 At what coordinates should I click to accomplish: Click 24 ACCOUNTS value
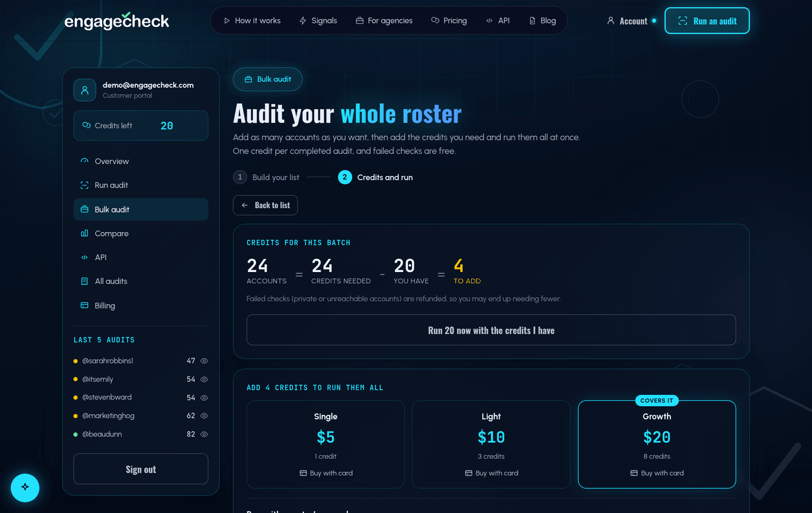tap(267, 270)
